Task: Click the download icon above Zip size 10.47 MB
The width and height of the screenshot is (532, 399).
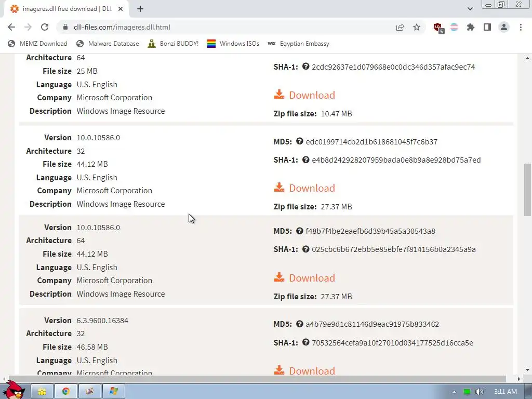Action: pos(279,95)
